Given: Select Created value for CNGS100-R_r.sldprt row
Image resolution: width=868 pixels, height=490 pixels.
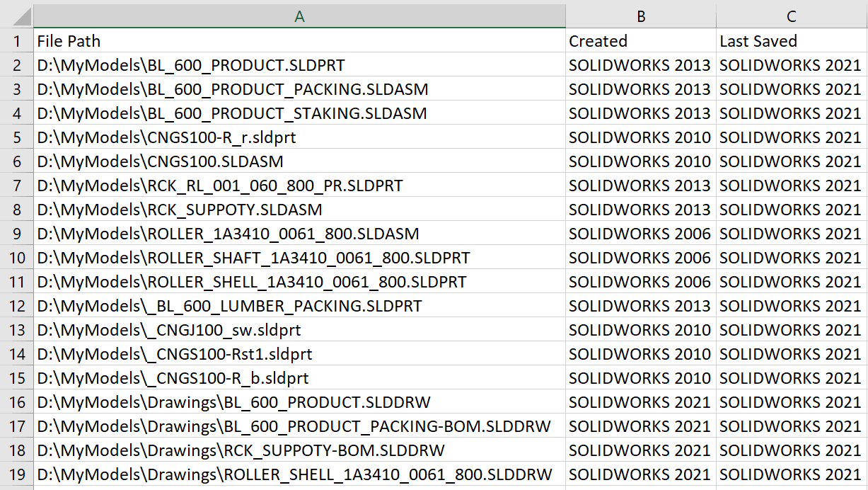Looking at the screenshot, I should [641, 137].
